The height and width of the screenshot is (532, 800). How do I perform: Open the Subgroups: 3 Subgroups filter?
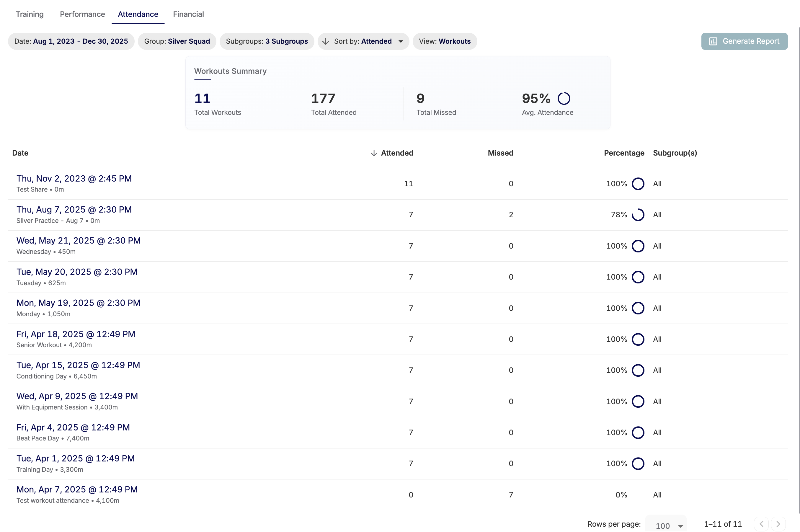[x=267, y=41]
